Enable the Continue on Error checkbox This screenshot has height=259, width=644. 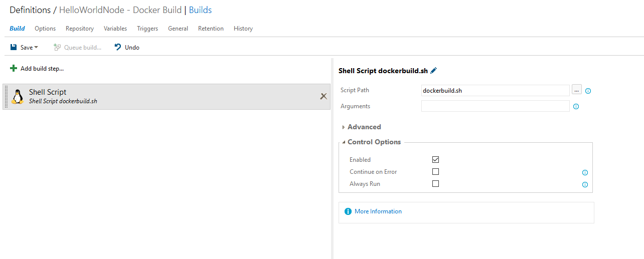(435, 171)
